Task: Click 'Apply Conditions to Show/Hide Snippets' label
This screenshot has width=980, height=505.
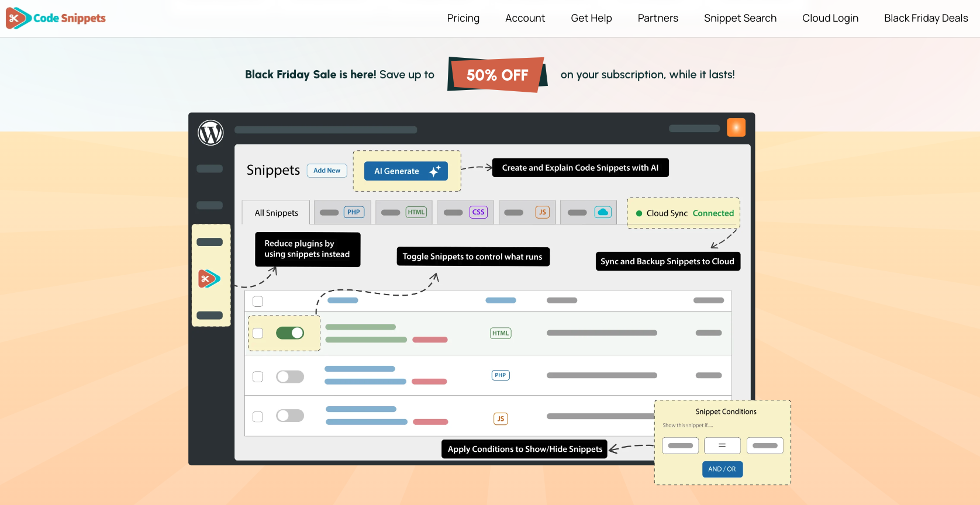Action: click(x=524, y=449)
